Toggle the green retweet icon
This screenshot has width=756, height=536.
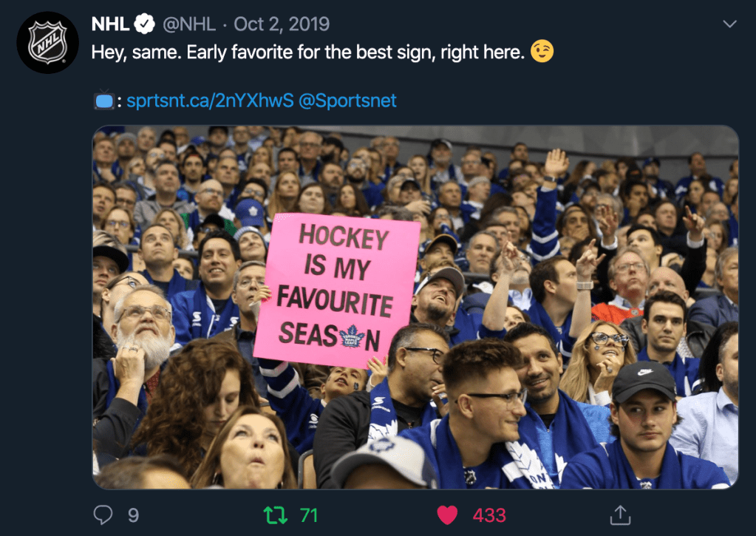click(276, 514)
